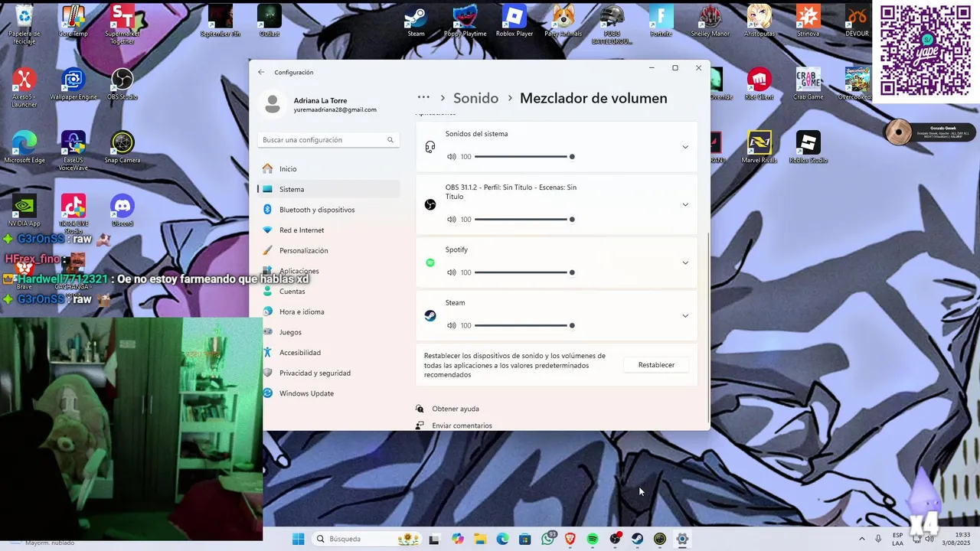The height and width of the screenshot is (551, 980).
Task: Select the Strinova desktop icon
Action: pyautogui.click(x=808, y=21)
